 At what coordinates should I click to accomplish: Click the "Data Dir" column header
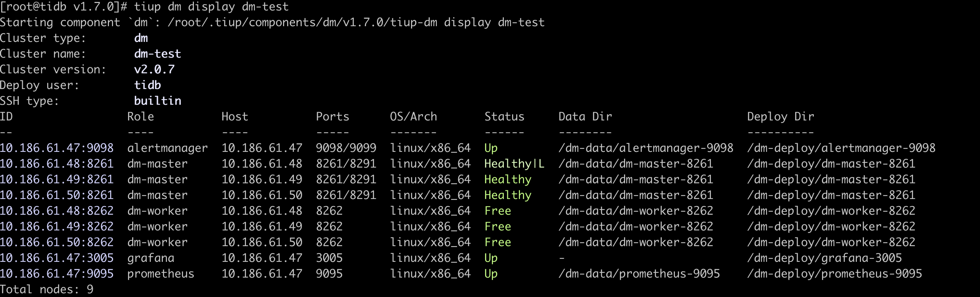(x=585, y=117)
